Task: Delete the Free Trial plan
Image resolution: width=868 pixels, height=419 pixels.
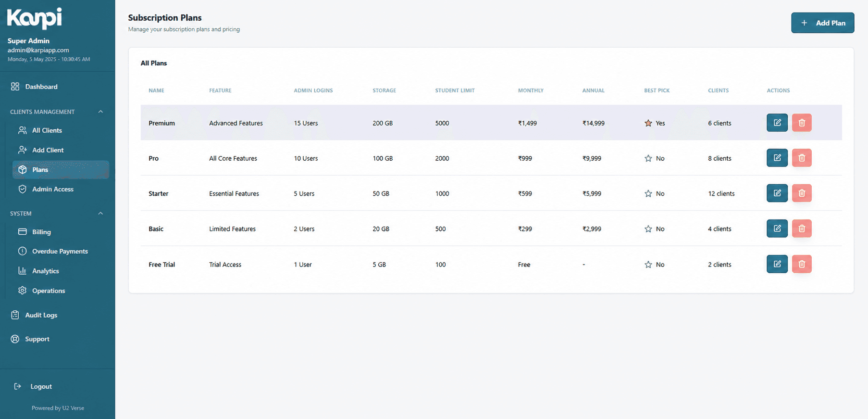Action: (802, 264)
